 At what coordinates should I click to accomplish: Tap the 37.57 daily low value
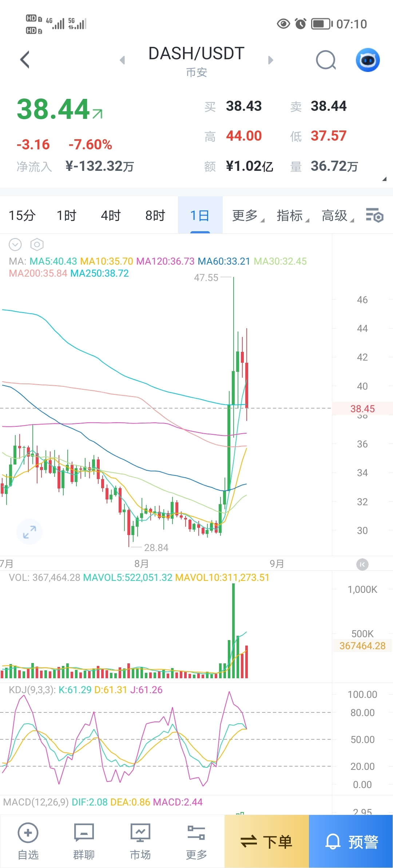point(329,136)
